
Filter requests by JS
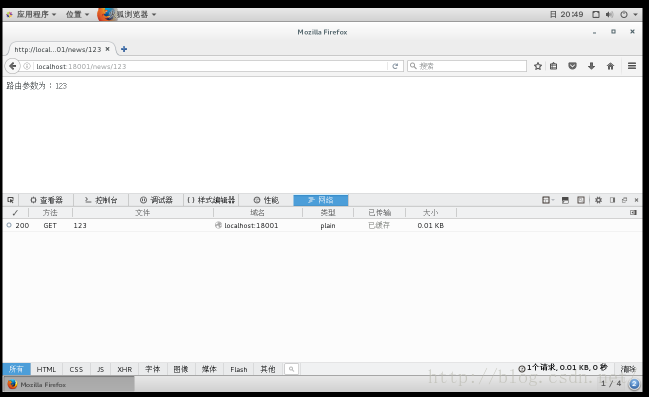(x=101, y=369)
